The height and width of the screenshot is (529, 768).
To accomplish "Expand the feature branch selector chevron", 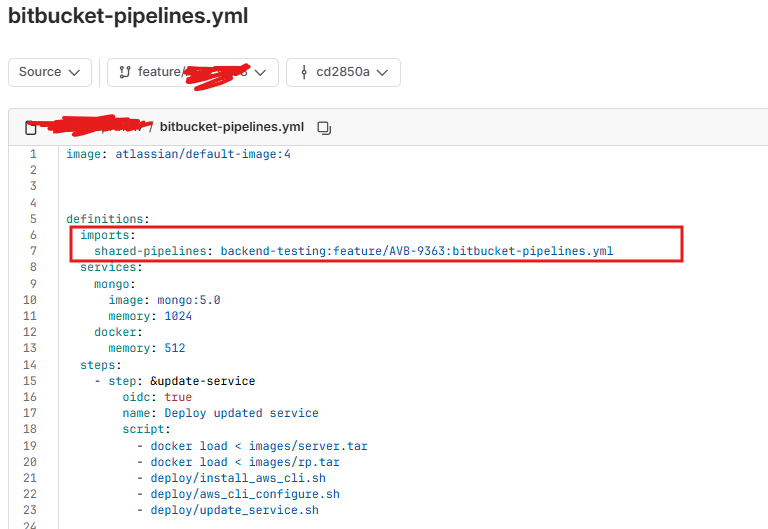I will 261,72.
